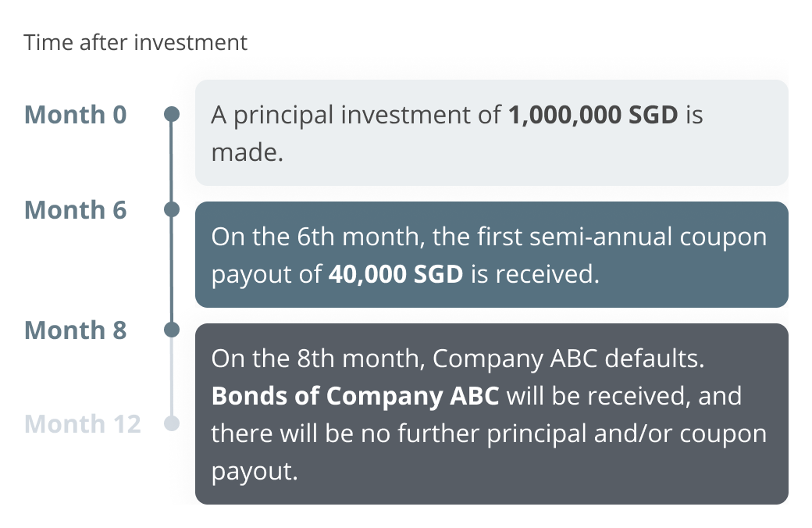Click the "Month 8" label
The height and width of the screenshot is (528, 812).
(x=75, y=330)
